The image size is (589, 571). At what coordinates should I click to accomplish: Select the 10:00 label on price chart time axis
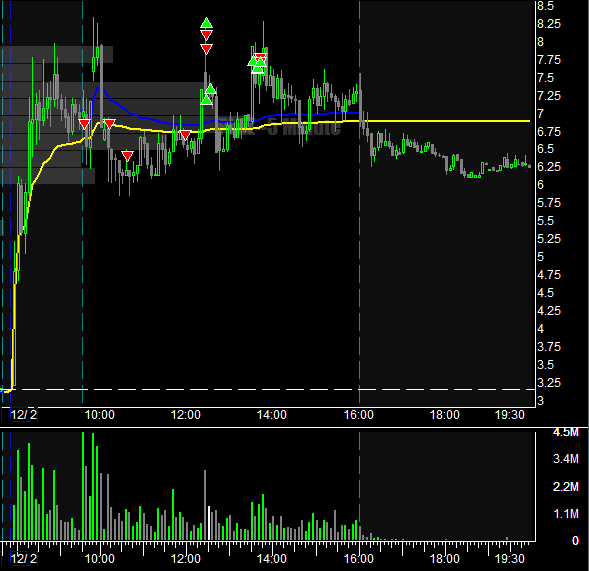click(100, 415)
